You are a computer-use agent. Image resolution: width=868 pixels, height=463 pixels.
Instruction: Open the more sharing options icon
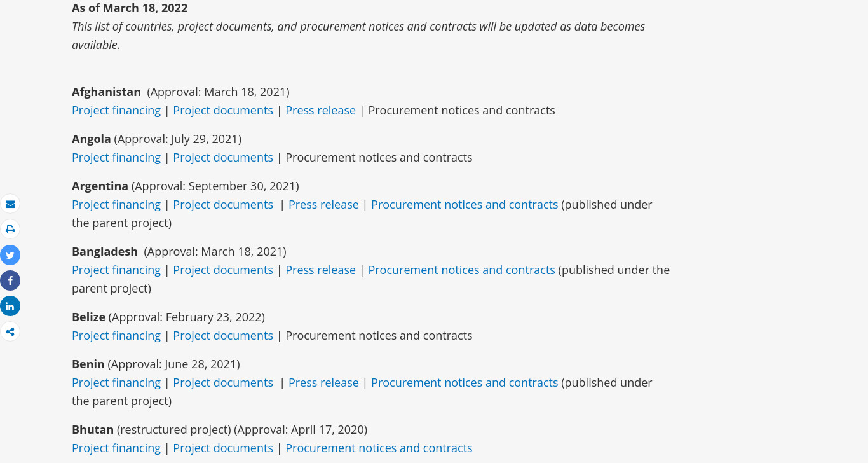click(10, 331)
